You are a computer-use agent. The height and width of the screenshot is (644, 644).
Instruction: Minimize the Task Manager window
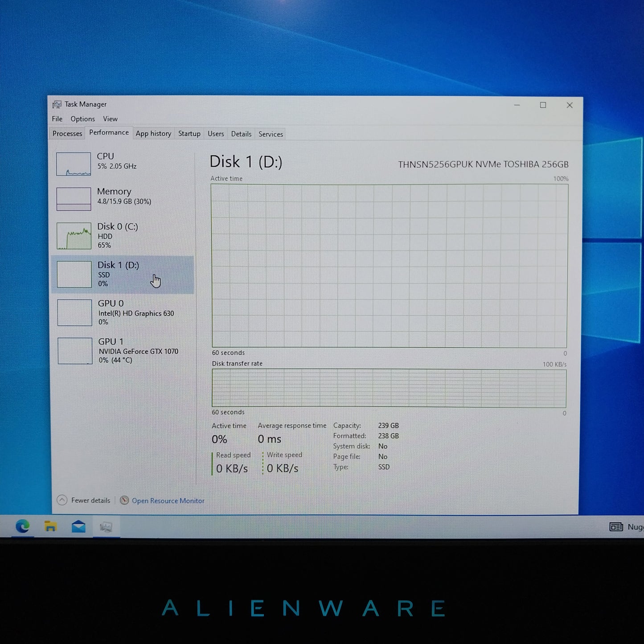[x=517, y=105]
